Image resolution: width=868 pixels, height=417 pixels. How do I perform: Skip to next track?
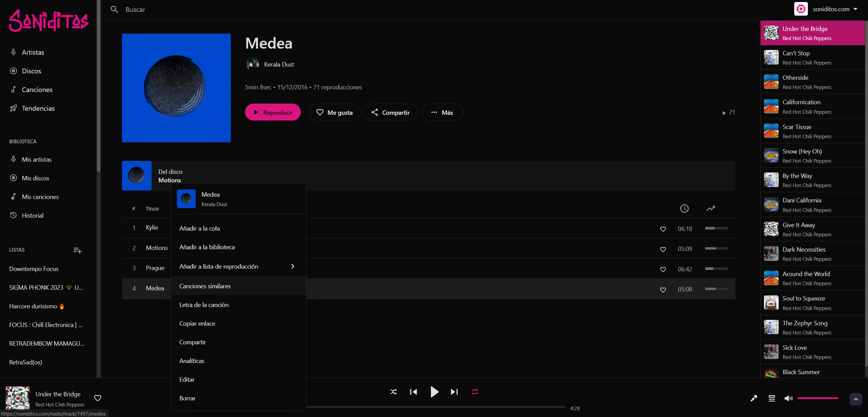[x=454, y=392]
